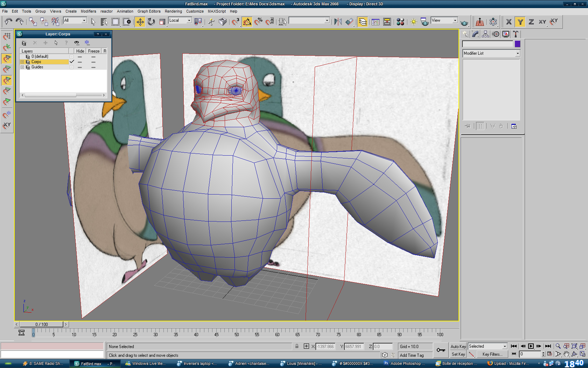This screenshot has height=368, width=588.
Task: Click the Play Animation button
Action: tap(531, 346)
